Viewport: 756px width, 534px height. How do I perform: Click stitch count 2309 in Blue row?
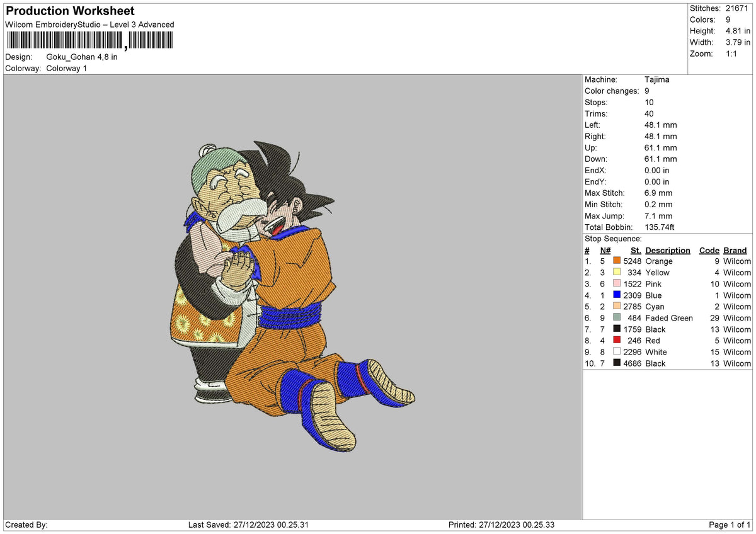point(632,295)
